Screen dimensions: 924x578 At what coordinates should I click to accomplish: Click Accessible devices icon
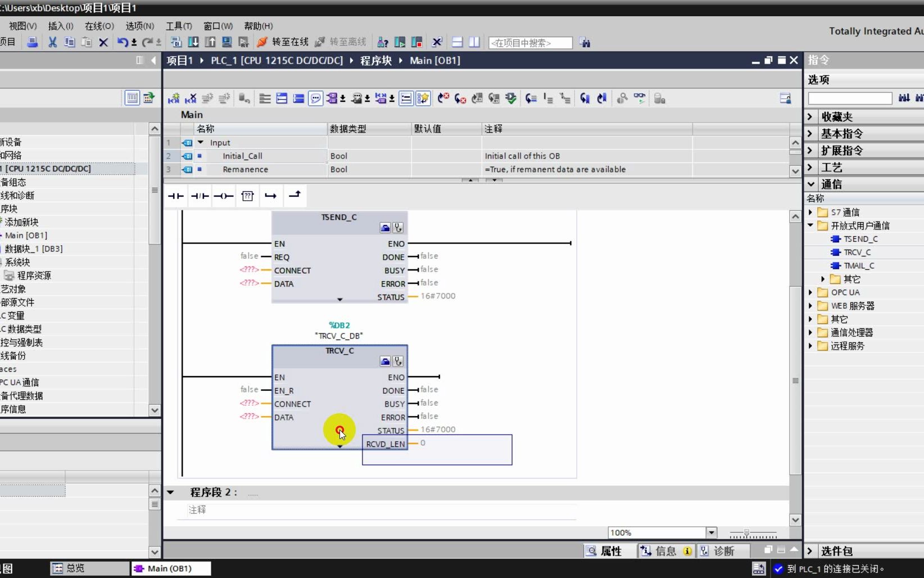[383, 42]
